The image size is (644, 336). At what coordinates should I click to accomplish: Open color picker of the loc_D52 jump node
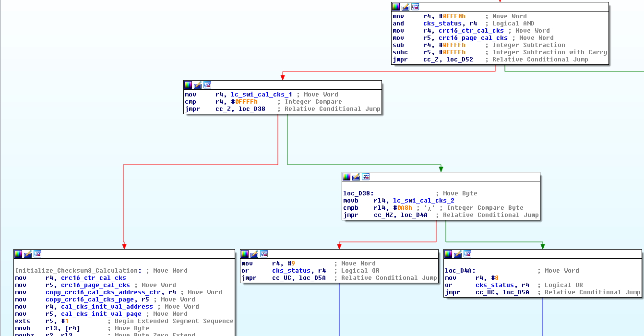(x=396, y=7)
